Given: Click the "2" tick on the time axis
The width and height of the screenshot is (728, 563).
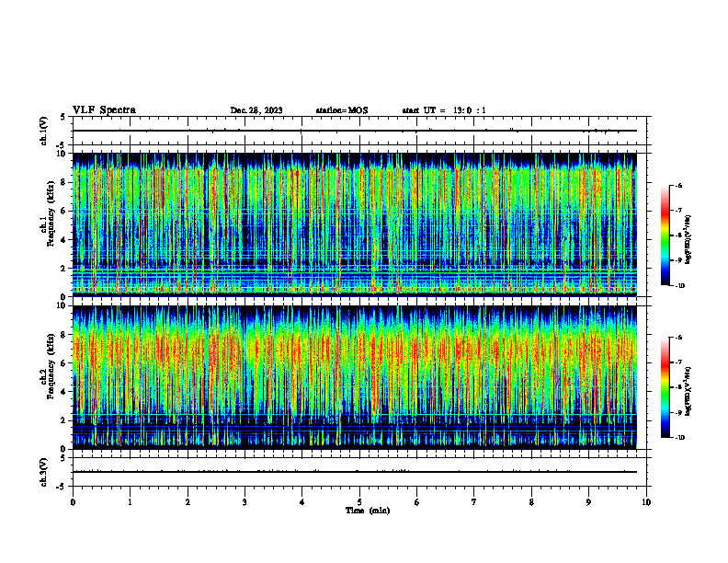Looking at the screenshot, I should tap(188, 502).
